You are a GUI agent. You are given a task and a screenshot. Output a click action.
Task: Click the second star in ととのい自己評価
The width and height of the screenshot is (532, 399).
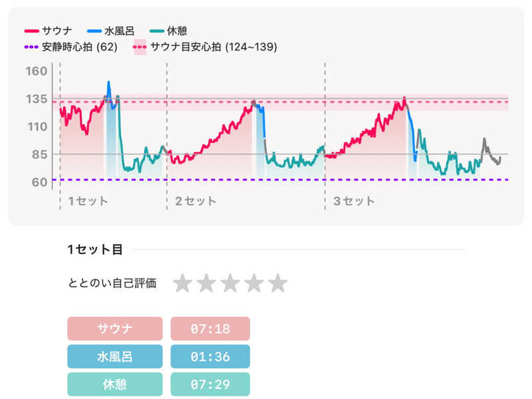(x=206, y=283)
